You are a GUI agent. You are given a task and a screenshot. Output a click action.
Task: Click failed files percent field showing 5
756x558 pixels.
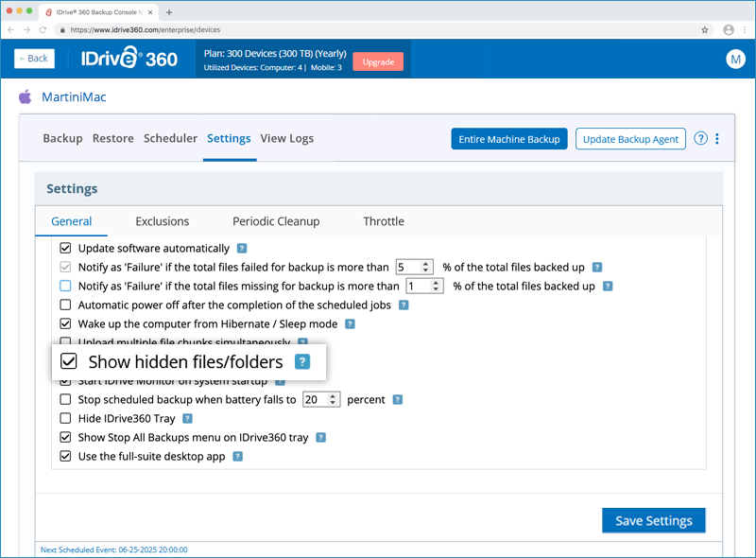tap(414, 267)
